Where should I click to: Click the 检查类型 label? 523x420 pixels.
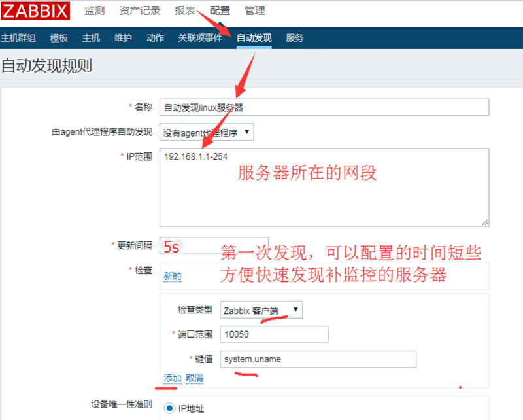click(x=195, y=309)
